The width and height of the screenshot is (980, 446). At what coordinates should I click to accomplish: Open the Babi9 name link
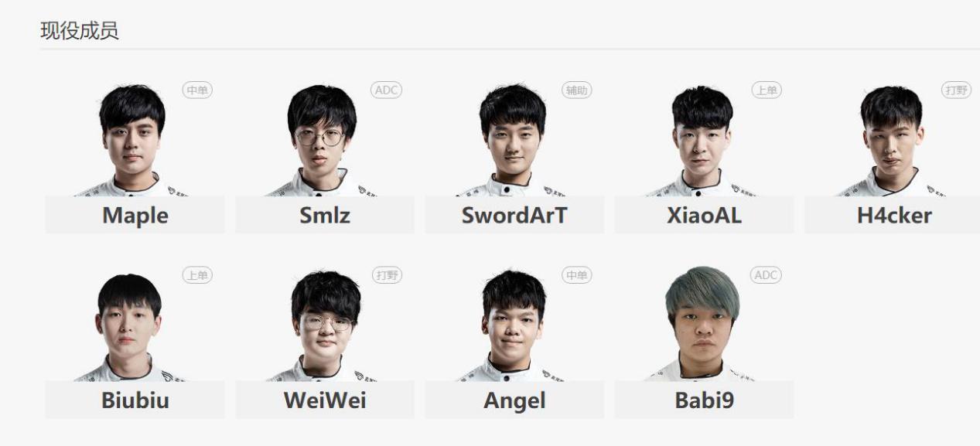coord(704,400)
